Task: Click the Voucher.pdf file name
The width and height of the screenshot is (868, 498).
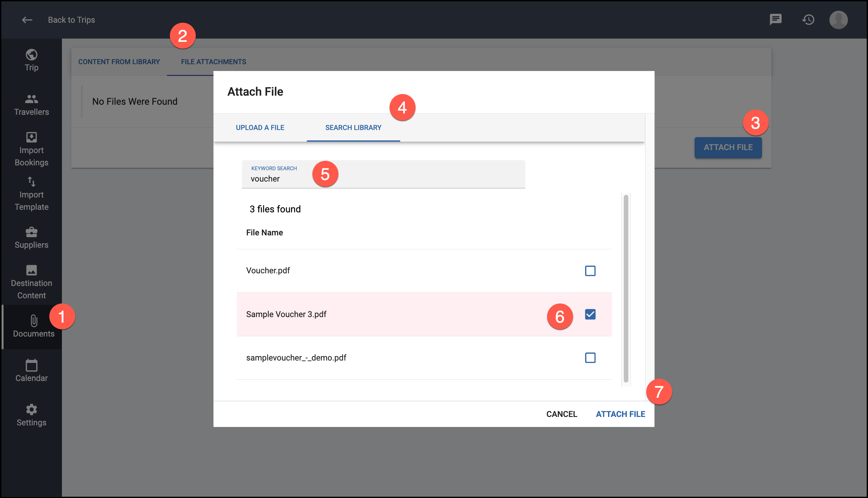Action: coord(268,270)
